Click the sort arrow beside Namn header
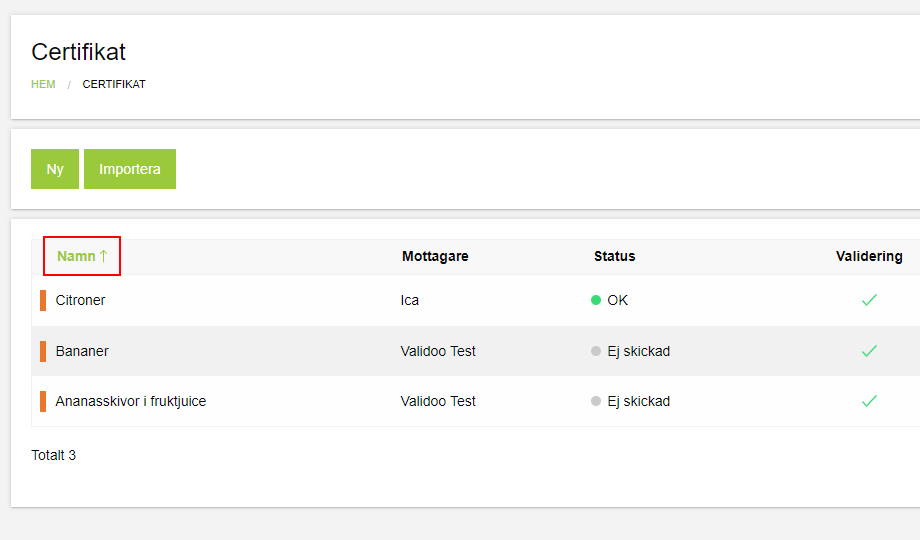 [x=104, y=256]
